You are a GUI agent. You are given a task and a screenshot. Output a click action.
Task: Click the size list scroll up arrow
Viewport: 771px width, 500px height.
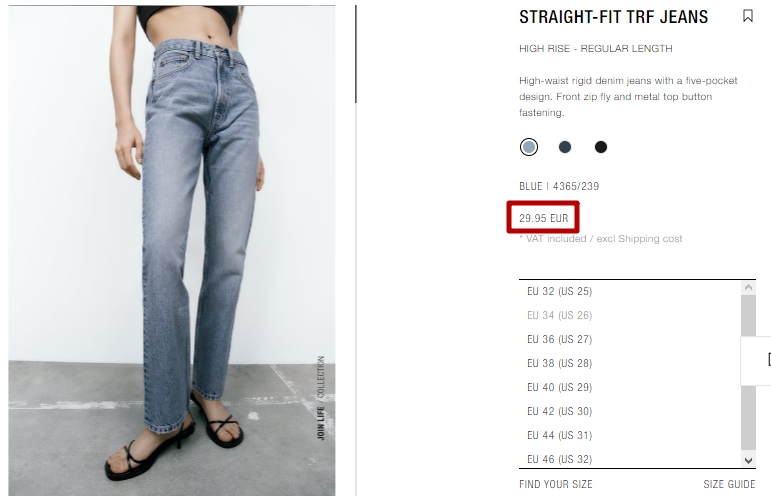(748, 288)
